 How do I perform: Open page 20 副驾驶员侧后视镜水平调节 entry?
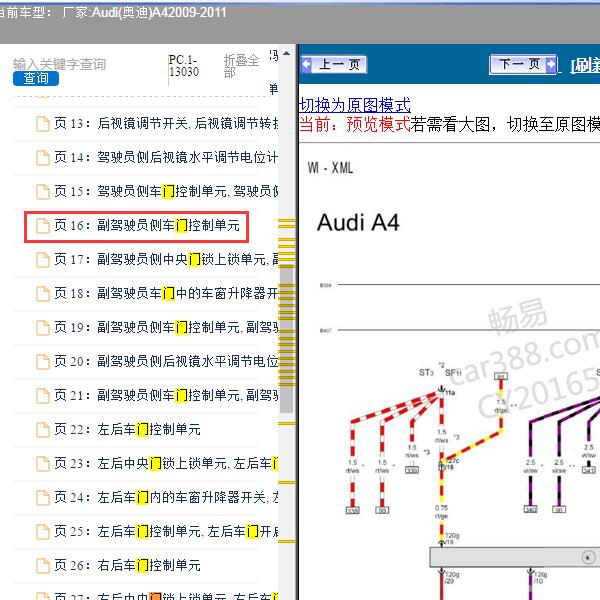pyautogui.click(x=166, y=361)
